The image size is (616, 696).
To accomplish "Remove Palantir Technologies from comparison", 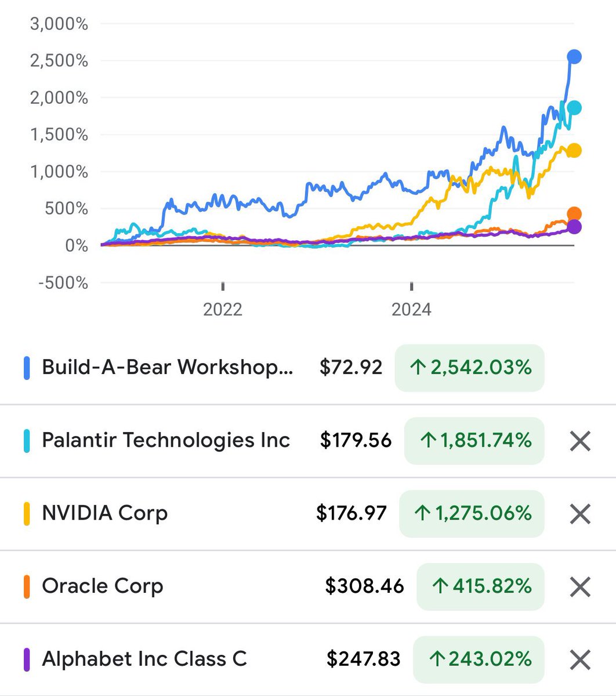I will tap(580, 441).
